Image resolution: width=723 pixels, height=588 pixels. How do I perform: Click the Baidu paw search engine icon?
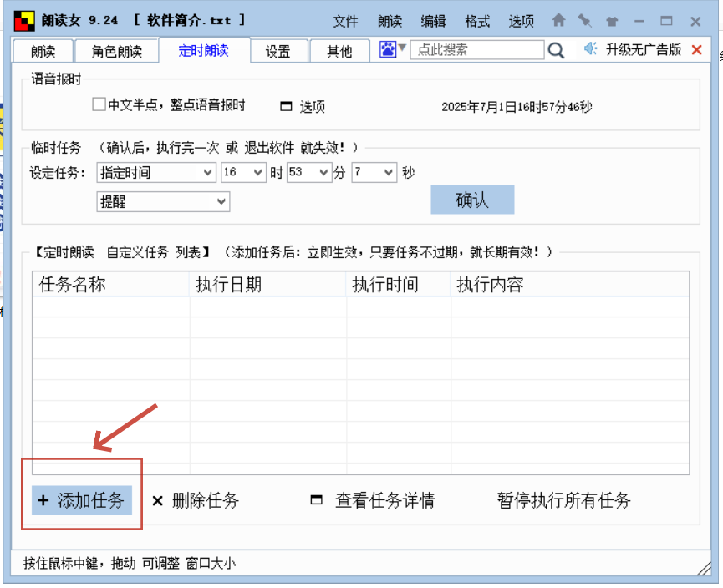388,50
